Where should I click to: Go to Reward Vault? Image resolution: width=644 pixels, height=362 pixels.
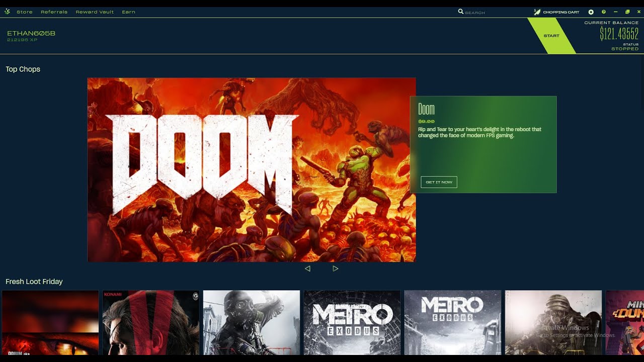point(95,12)
